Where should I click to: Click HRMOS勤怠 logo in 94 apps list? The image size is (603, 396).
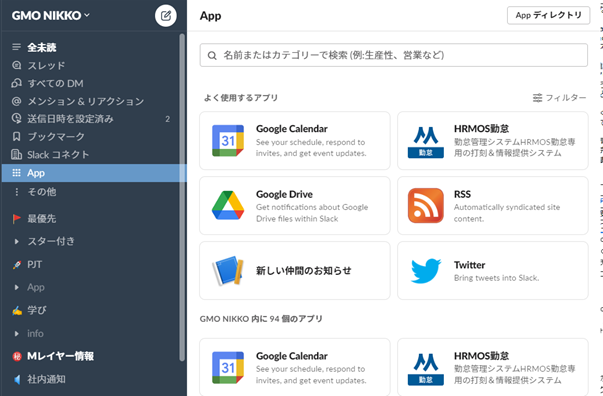(426, 368)
